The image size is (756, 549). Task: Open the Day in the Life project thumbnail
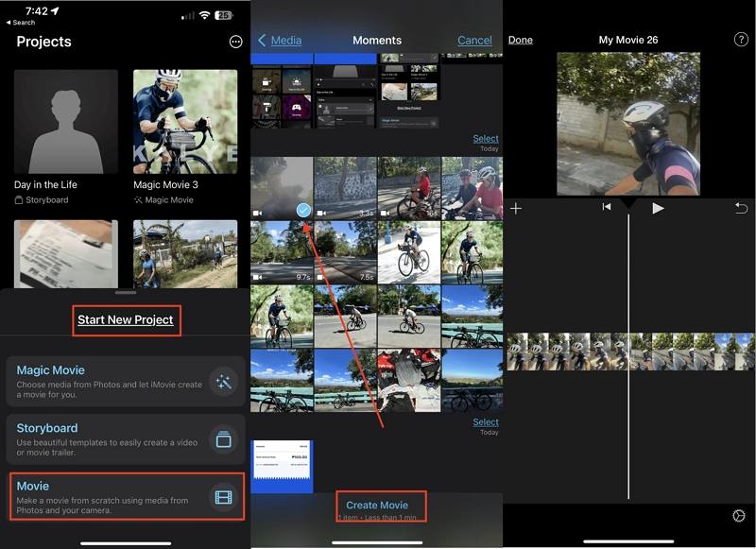66,122
